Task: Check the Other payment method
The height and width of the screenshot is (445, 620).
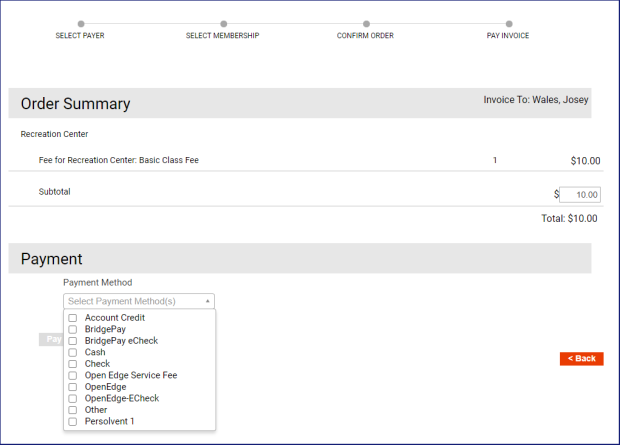Action: (73, 410)
